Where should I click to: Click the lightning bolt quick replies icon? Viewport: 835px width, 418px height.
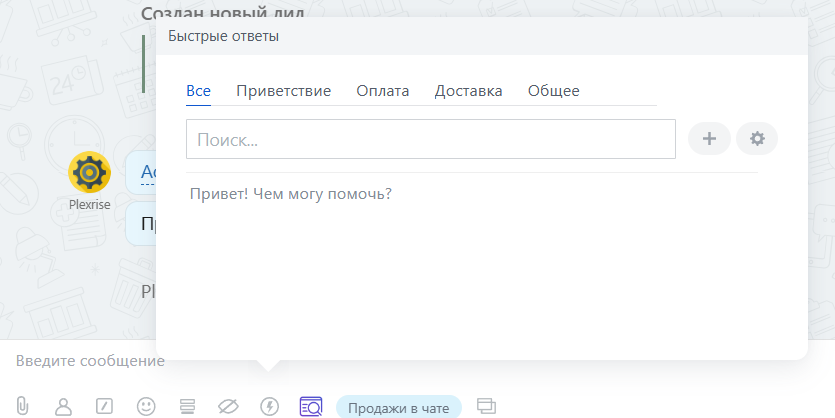pos(269,406)
